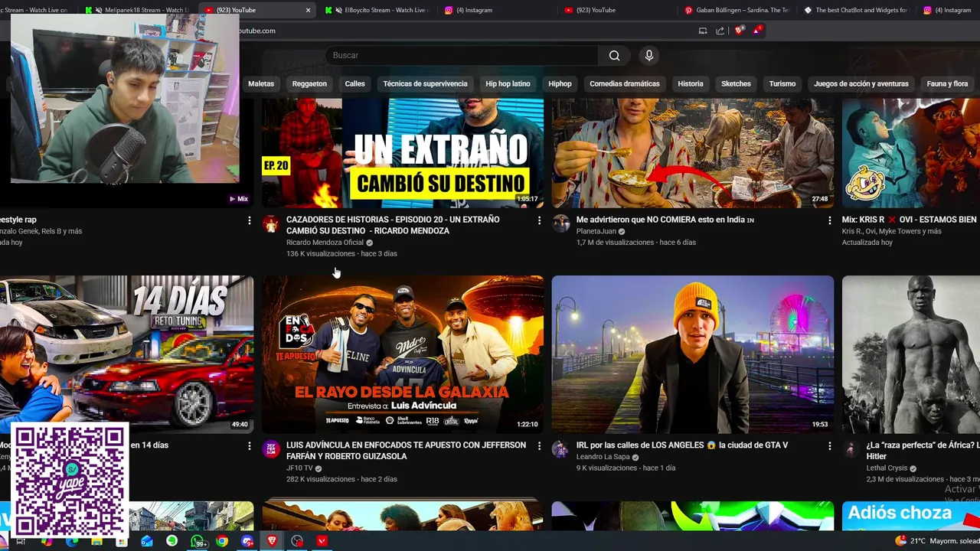
Task: Open options menu for Cazadores de Historias video
Action: tap(539, 220)
